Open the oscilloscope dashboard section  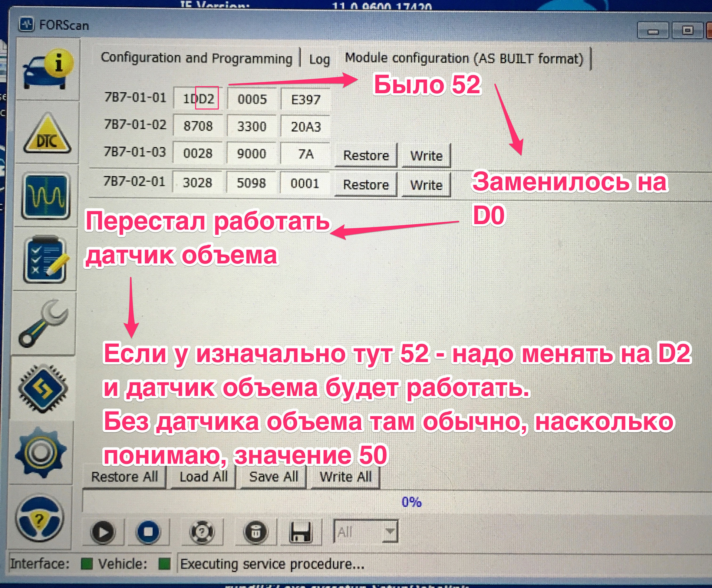(x=46, y=196)
